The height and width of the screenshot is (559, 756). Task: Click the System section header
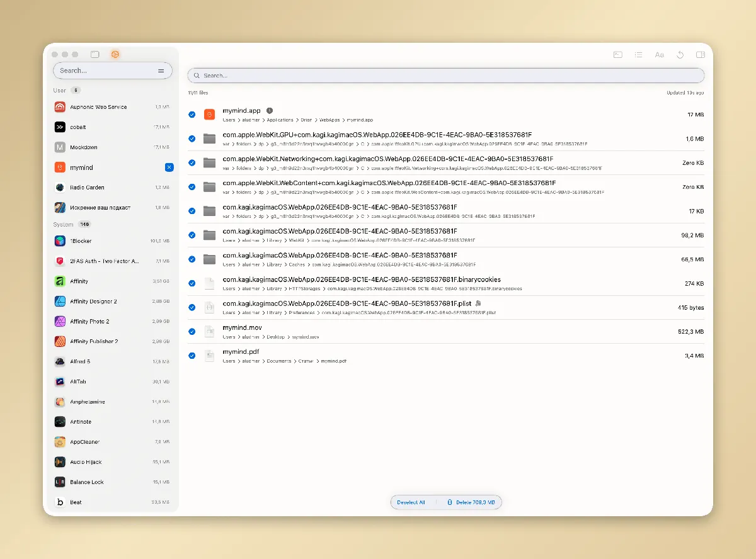coord(64,224)
